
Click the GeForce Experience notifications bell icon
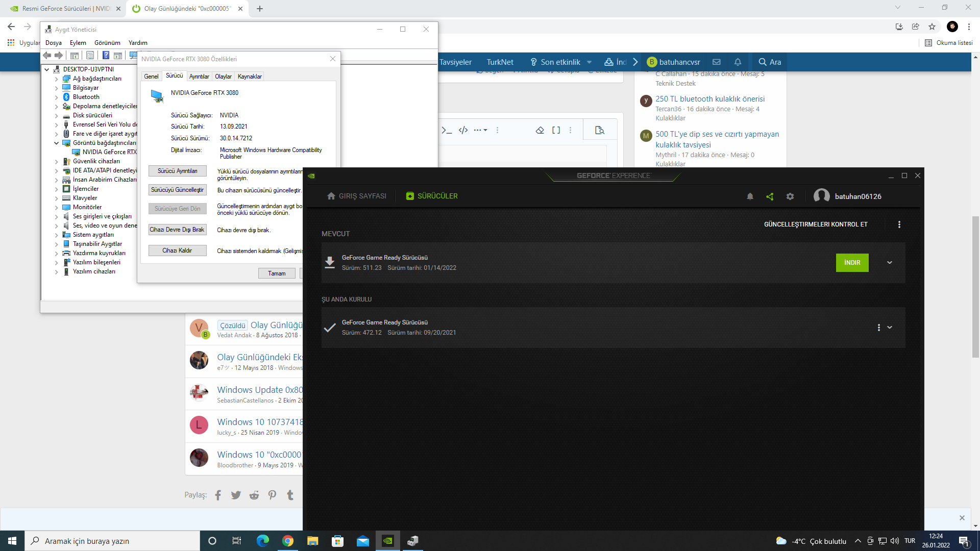tap(750, 196)
